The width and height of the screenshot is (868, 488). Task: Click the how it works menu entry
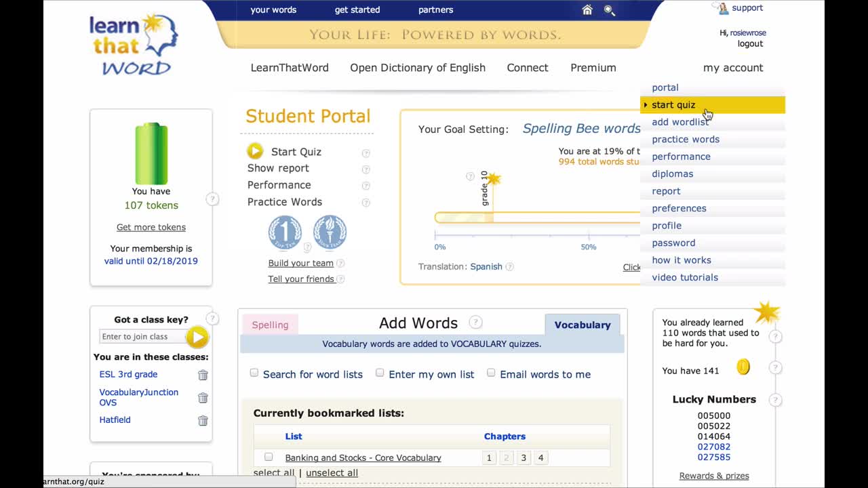point(713,260)
